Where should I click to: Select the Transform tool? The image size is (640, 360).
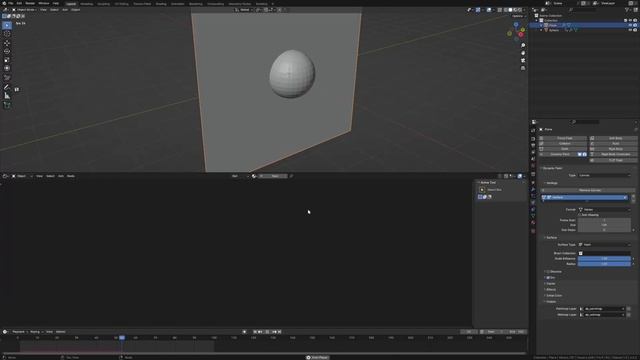(x=7, y=69)
